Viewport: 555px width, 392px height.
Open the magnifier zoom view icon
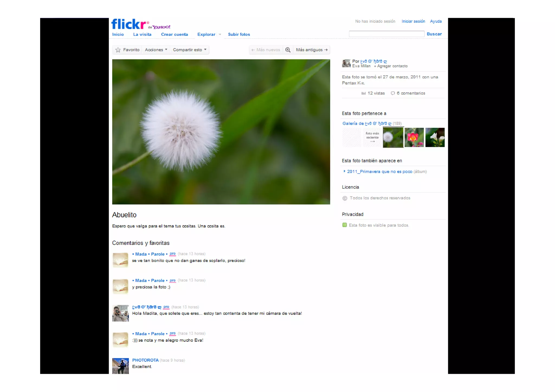[288, 50]
